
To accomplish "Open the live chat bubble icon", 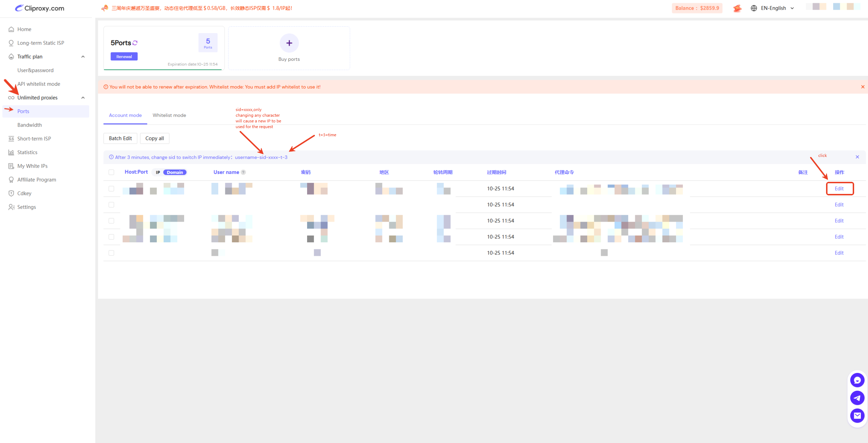I will 857,380.
